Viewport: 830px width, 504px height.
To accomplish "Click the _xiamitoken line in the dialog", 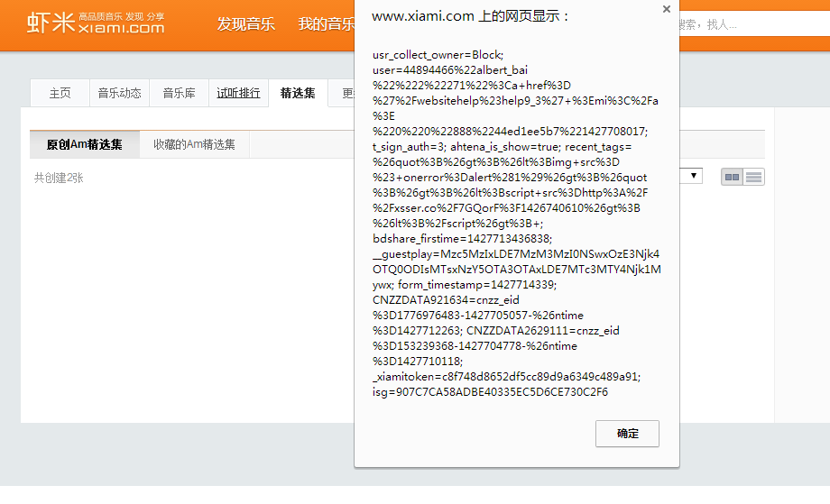I will point(506,377).
